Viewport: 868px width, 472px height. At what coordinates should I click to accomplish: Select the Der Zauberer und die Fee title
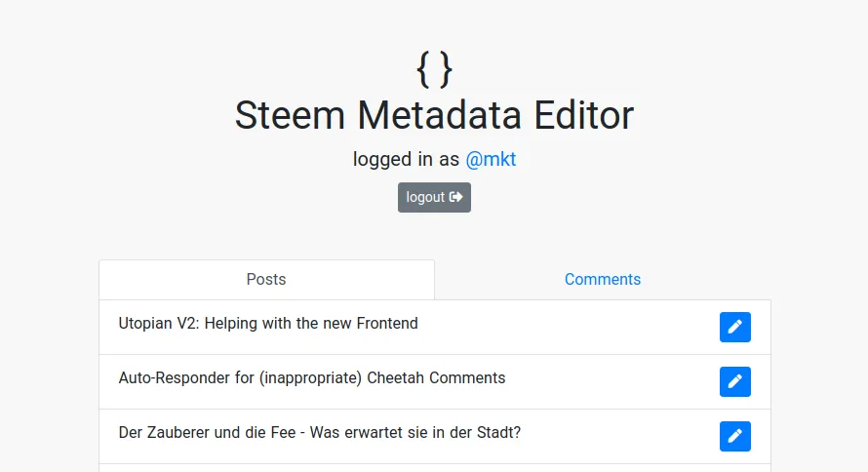320,433
